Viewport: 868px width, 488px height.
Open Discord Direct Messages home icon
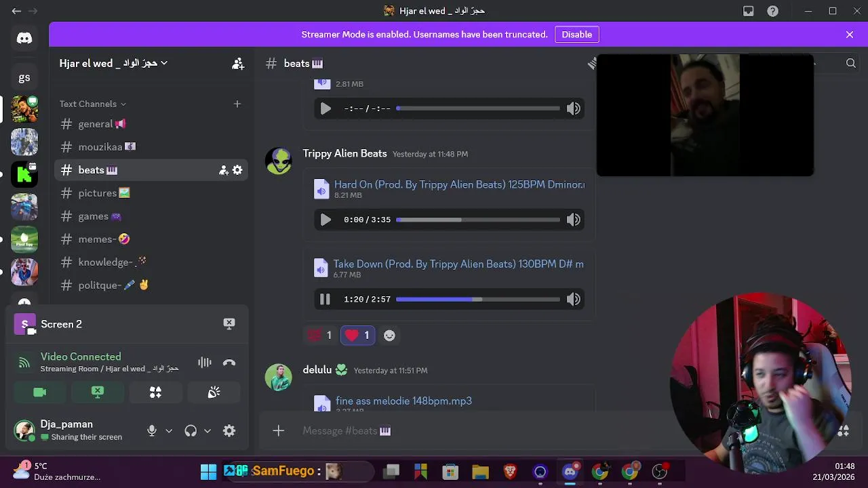[x=24, y=39]
